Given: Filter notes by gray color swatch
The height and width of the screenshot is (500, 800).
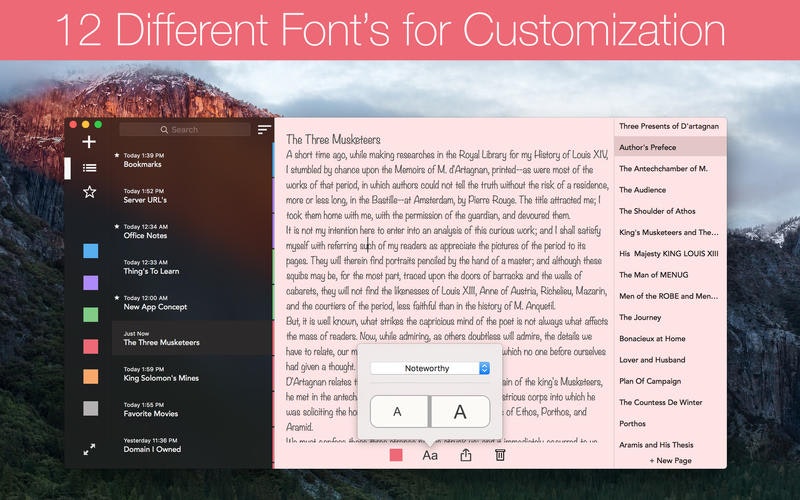Looking at the screenshot, I should coord(90,408).
